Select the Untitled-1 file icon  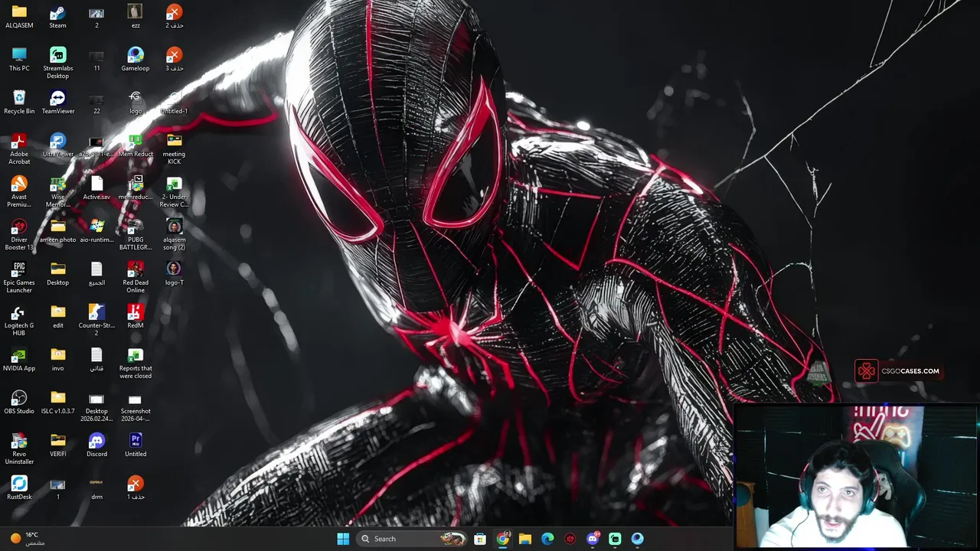(x=174, y=102)
